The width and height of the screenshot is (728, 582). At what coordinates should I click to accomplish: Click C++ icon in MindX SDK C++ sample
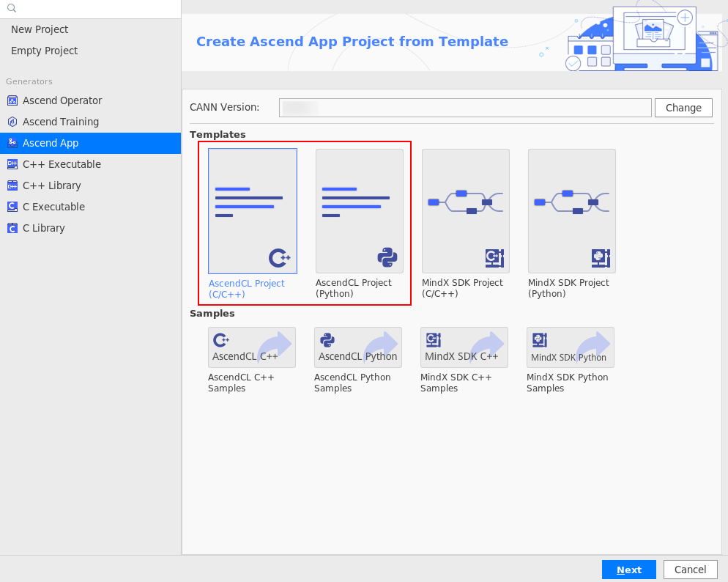click(433, 340)
